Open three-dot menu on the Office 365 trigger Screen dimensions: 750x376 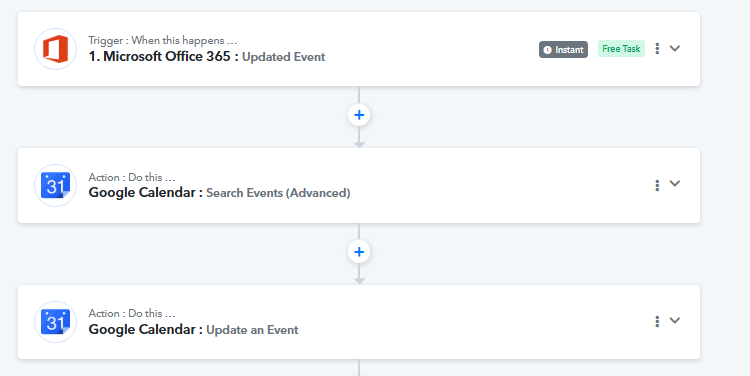(657, 48)
